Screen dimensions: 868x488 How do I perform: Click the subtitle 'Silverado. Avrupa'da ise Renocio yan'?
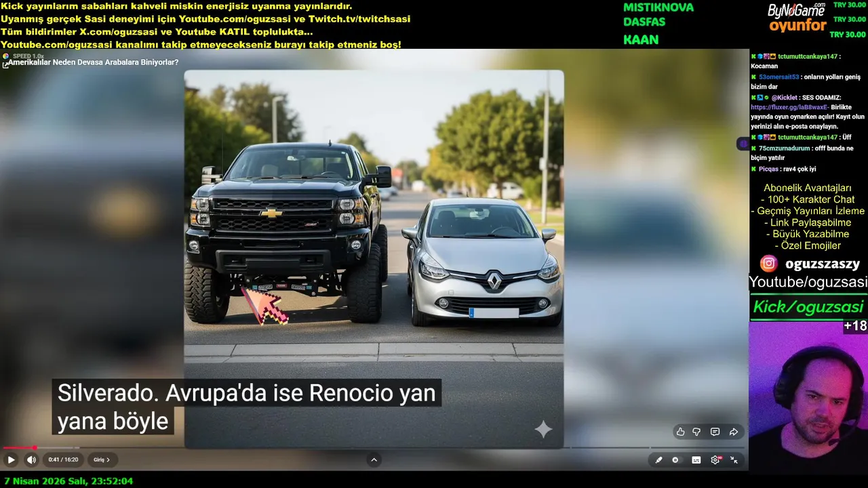[246, 393]
